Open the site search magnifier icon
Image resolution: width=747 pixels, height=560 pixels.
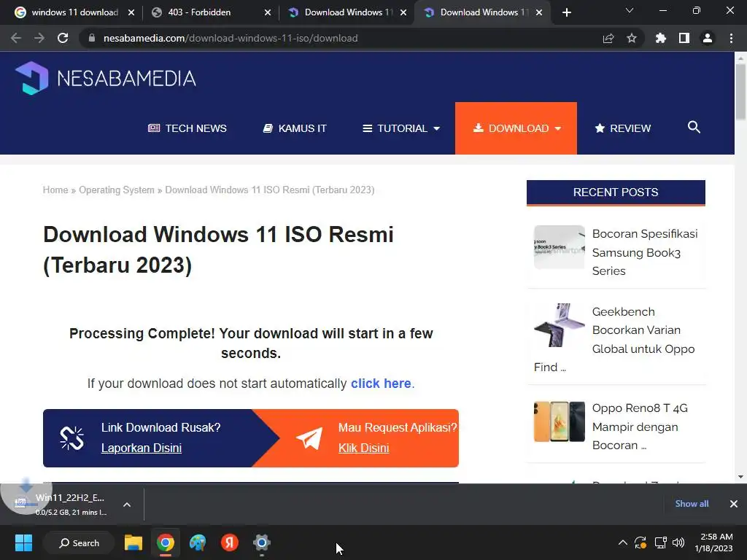(x=694, y=127)
